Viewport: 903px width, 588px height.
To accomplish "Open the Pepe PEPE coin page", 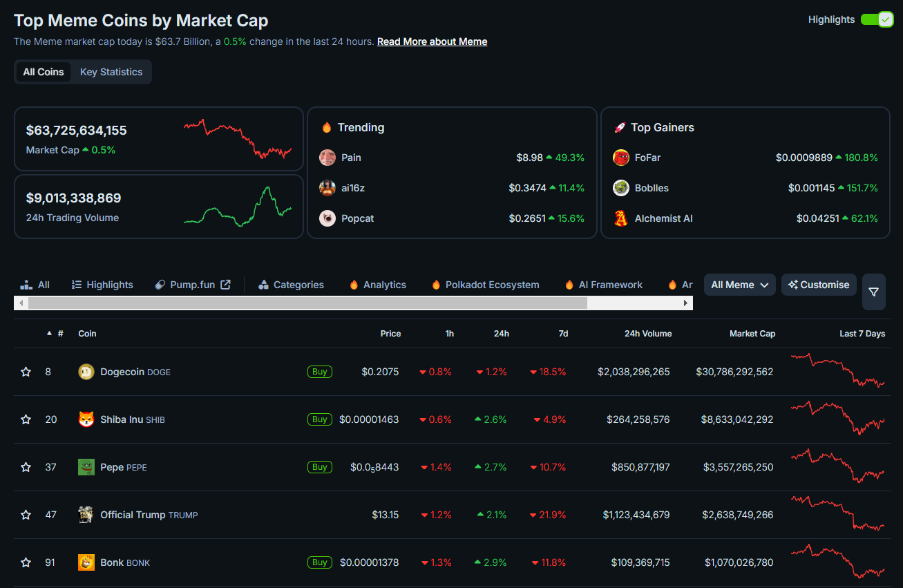I will [x=124, y=467].
